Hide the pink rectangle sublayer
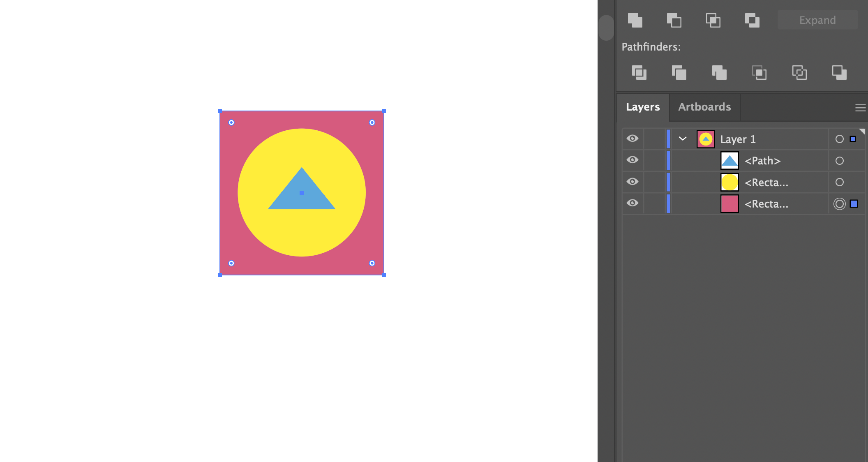The height and width of the screenshot is (462, 868). pos(633,203)
